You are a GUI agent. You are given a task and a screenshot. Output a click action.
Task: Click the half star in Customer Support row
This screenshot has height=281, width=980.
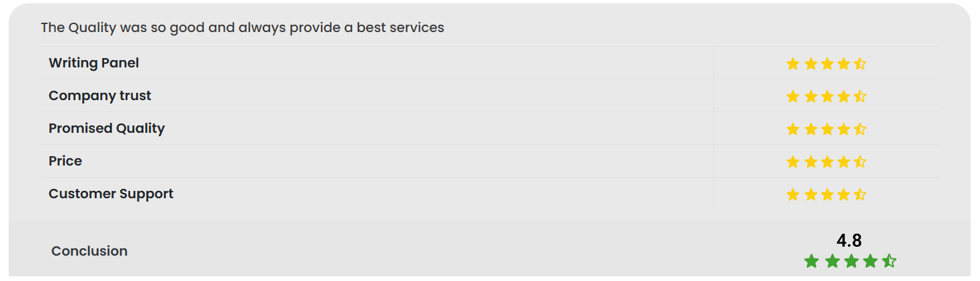pos(860,194)
